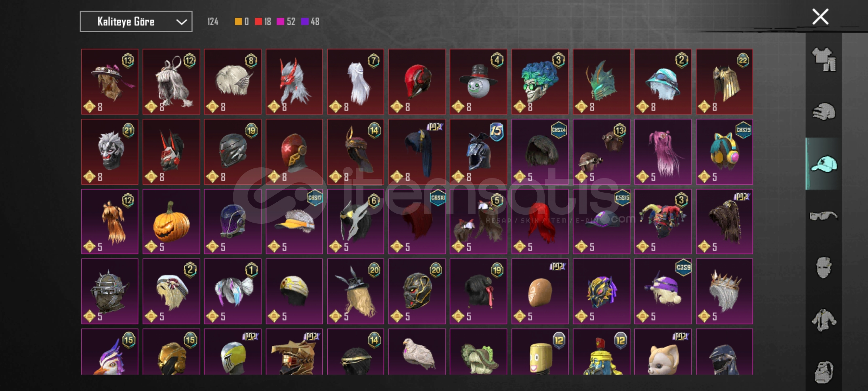The image size is (868, 391).
Task: Select the glasses category icon
Action: point(824,216)
